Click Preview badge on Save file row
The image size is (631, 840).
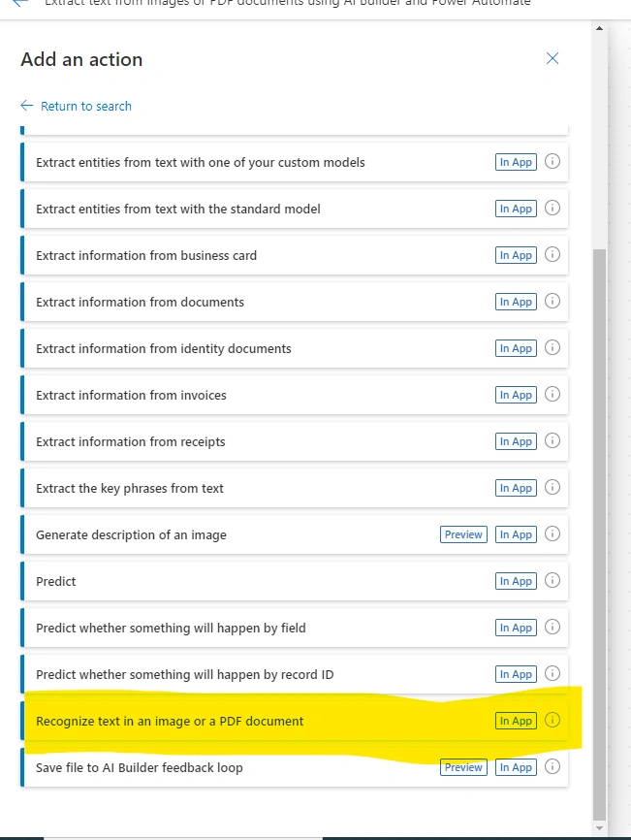(463, 767)
